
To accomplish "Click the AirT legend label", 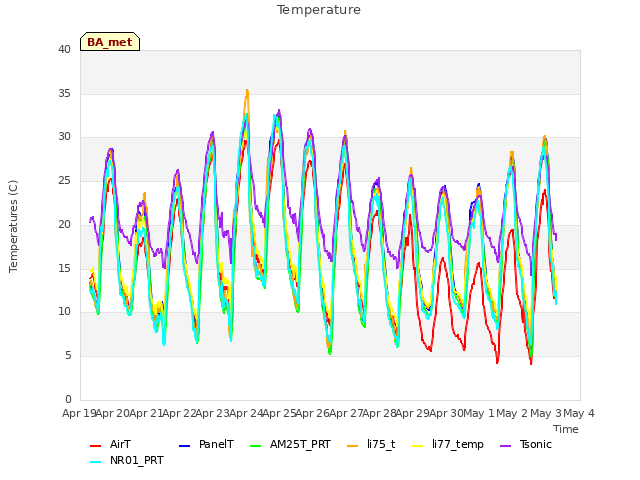I will click(120, 444).
